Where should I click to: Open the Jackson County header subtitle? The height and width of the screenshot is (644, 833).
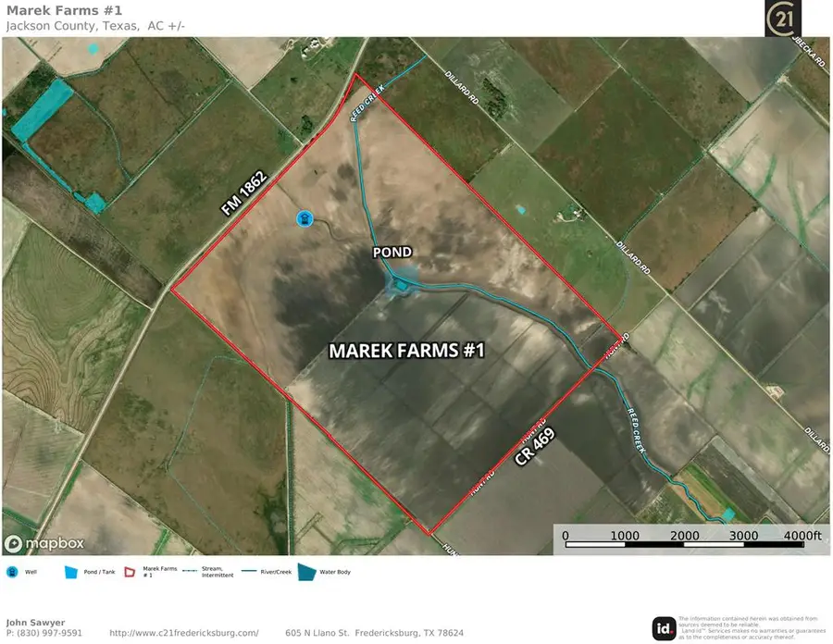click(x=93, y=26)
